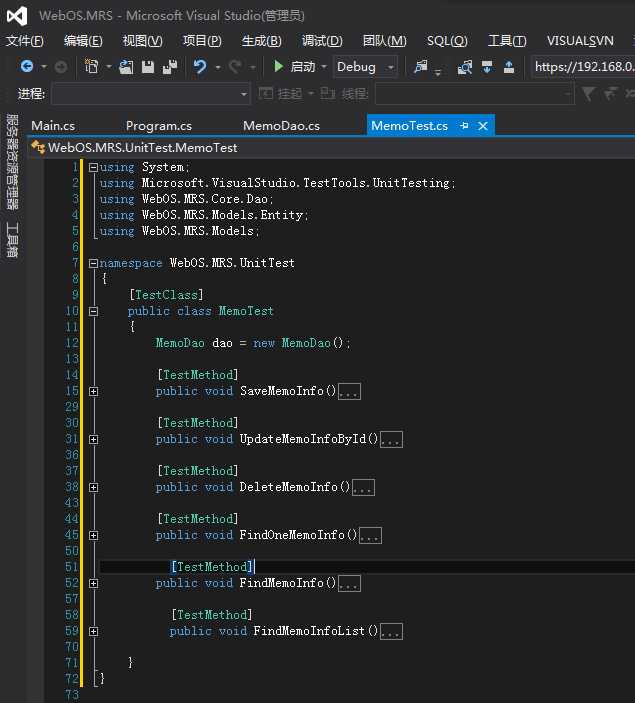Viewport: 635px width, 703px height.
Task: Expand the DeleteMemoInfo method
Action: point(93,487)
